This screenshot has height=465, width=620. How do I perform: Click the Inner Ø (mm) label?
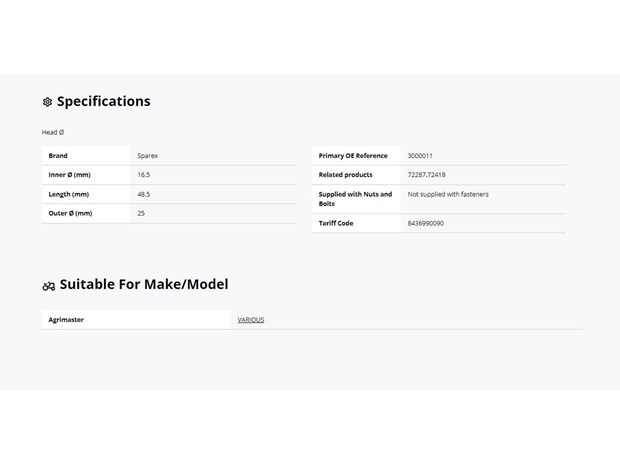70,175
